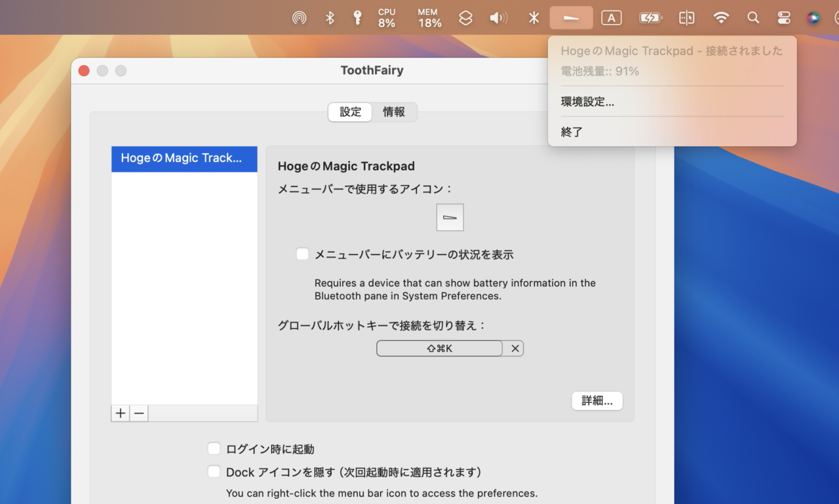Click the highlighted ToothFairy trackpad menu bar icon

pos(572,18)
